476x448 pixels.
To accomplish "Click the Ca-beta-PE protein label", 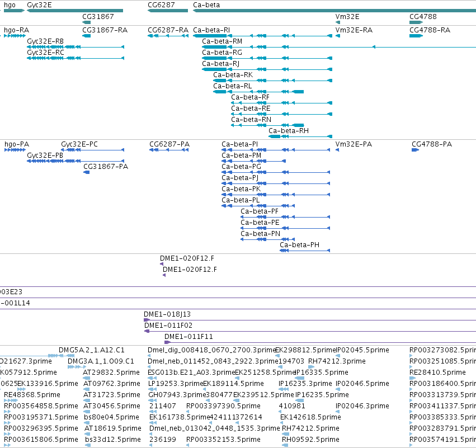I will click(x=260, y=223).
